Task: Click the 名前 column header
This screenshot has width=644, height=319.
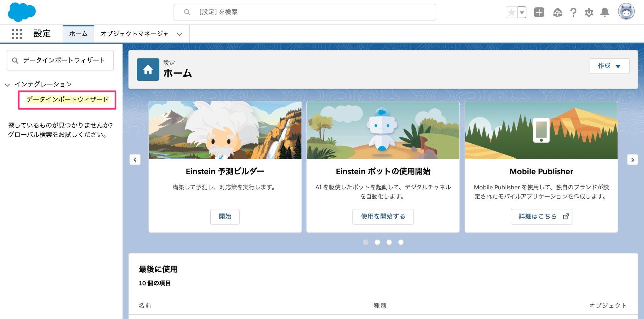Action: point(145,305)
